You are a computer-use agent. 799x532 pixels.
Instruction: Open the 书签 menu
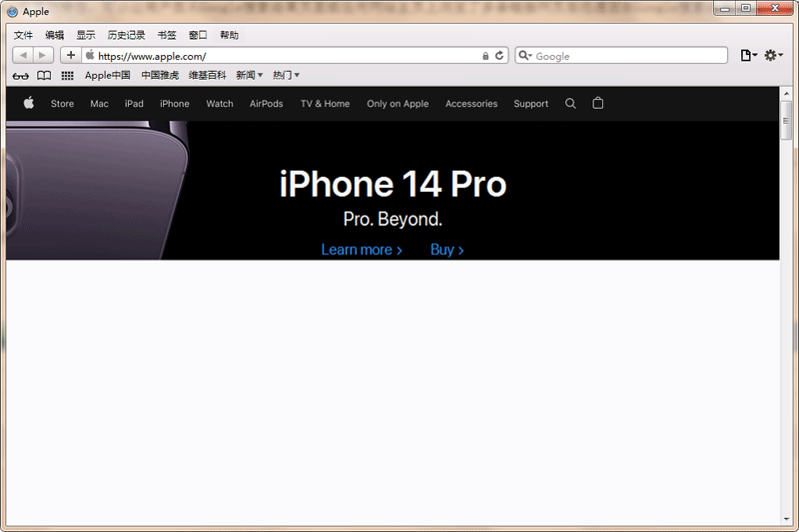pyautogui.click(x=167, y=35)
